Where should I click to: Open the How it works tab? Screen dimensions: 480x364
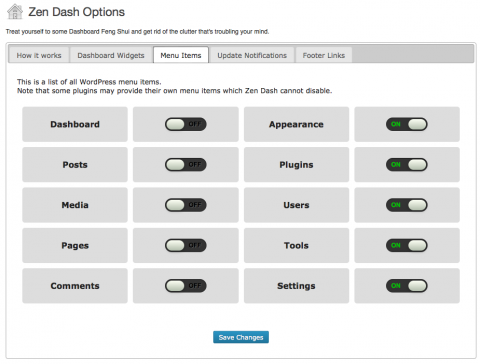[39, 55]
